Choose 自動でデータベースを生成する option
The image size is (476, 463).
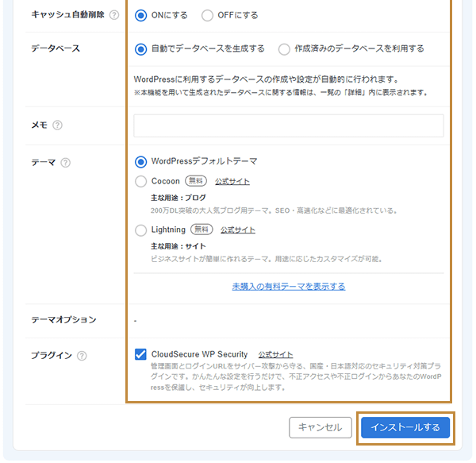[x=141, y=49]
